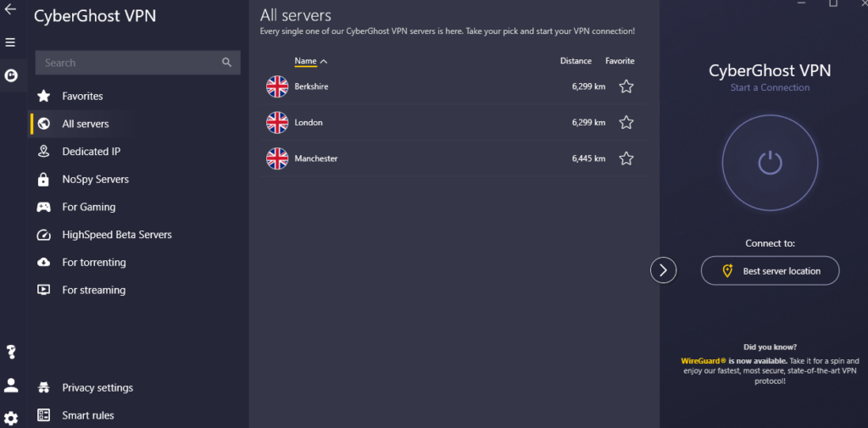
Task: Click the Name sort arrow
Action: click(x=324, y=62)
